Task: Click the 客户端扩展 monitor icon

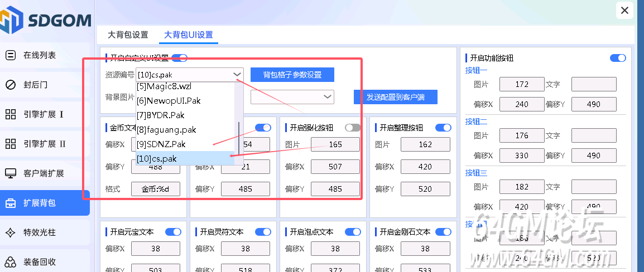Action: point(11,173)
